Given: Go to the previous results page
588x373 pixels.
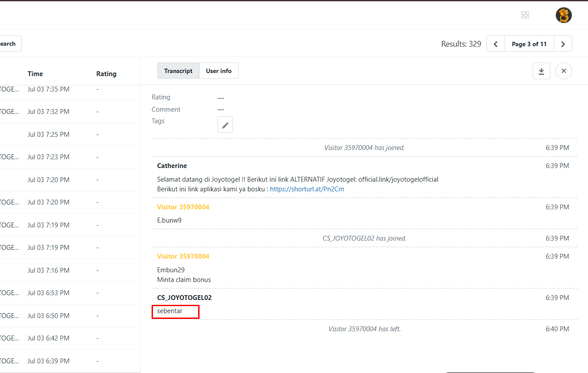Looking at the screenshot, I should tap(496, 44).
